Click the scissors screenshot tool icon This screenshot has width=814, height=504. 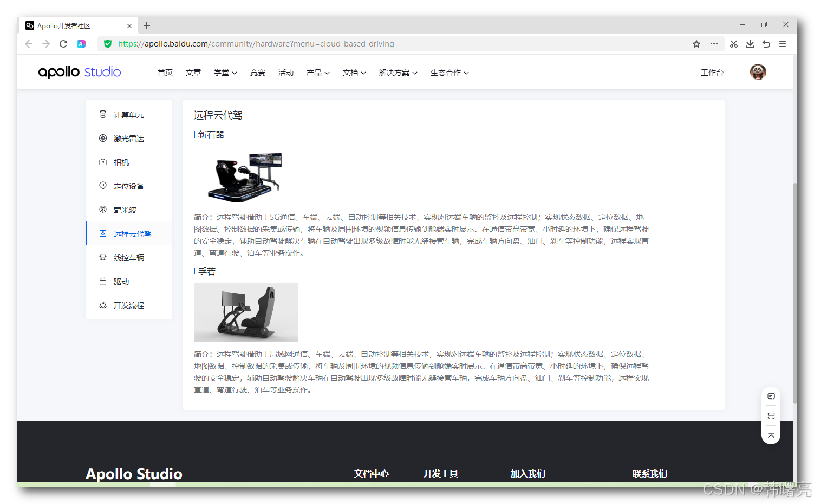pyautogui.click(x=734, y=44)
